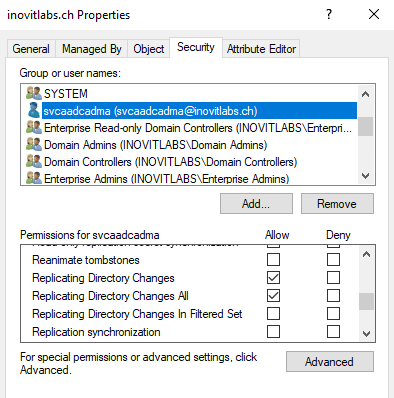This screenshot has height=398, width=394.
Task: Click the group list scroll-down arrow
Action: tap(366, 176)
